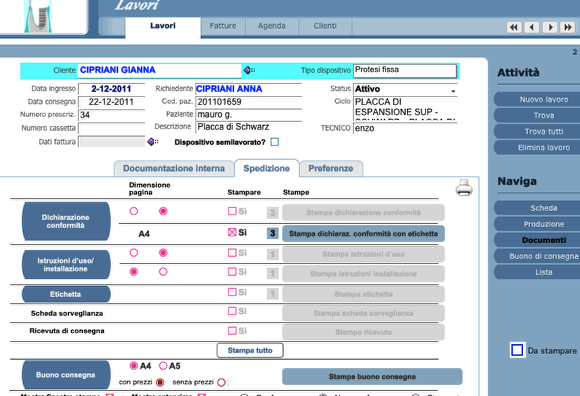Image resolution: width=580 pixels, height=396 pixels.
Task: Click copies count 3 for conformità con etichetta
Action: click(x=273, y=233)
